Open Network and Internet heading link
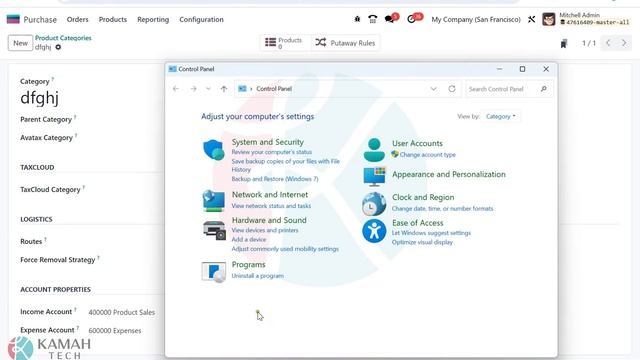640x360 pixels. [270, 195]
